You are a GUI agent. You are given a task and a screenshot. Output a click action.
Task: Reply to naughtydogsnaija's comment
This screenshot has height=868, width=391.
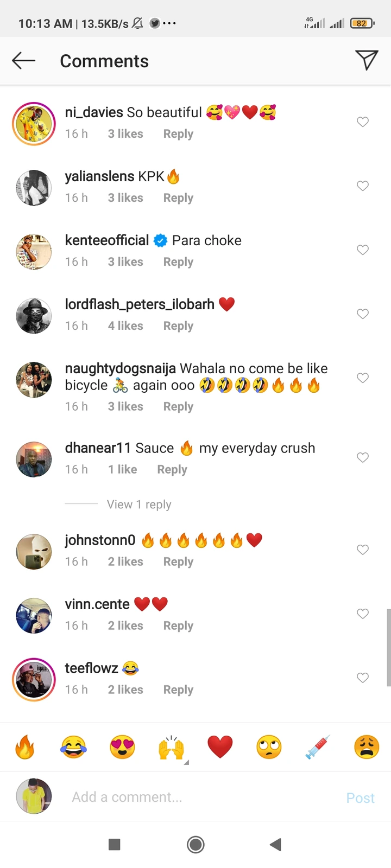pyautogui.click(x=178, y=406)
